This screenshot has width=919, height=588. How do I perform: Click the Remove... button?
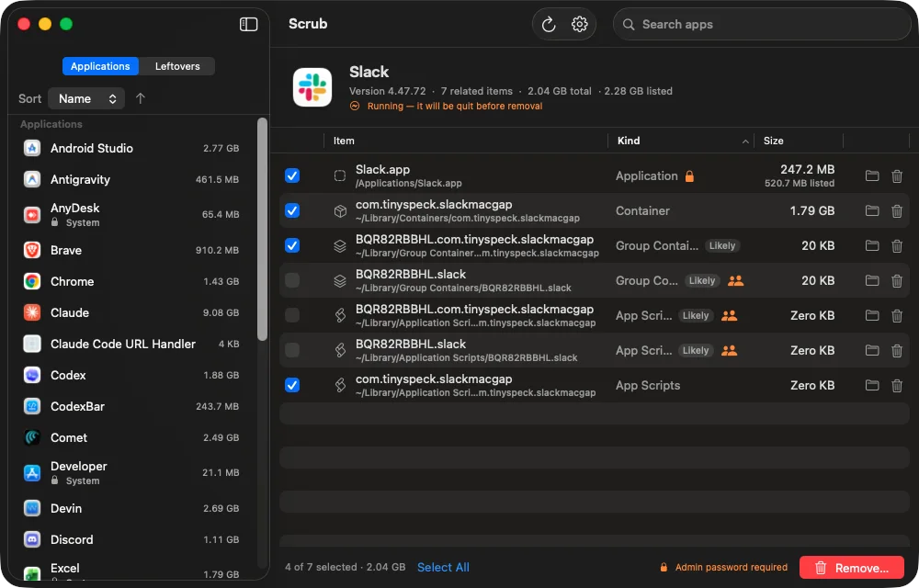pos(852,568)
